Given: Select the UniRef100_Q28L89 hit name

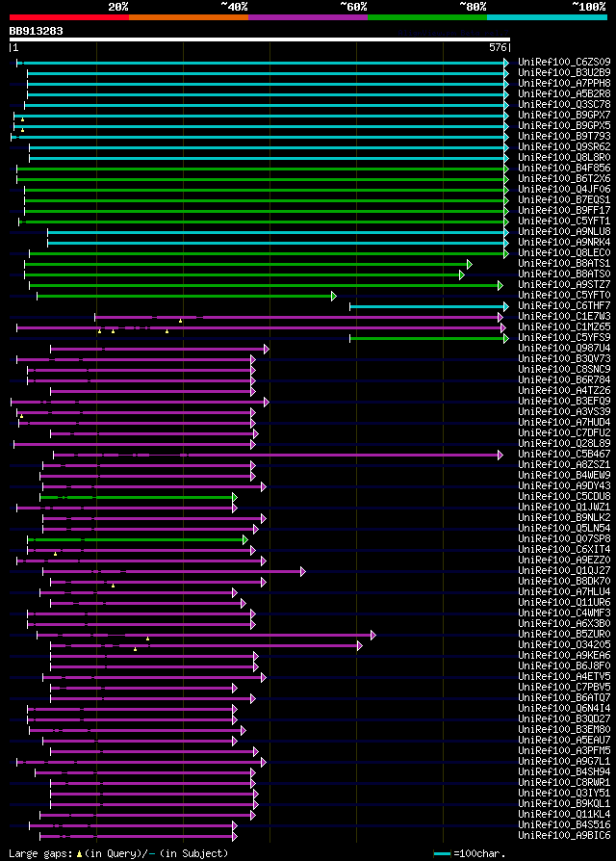Looking at the screenshot, I should [564, 444].
